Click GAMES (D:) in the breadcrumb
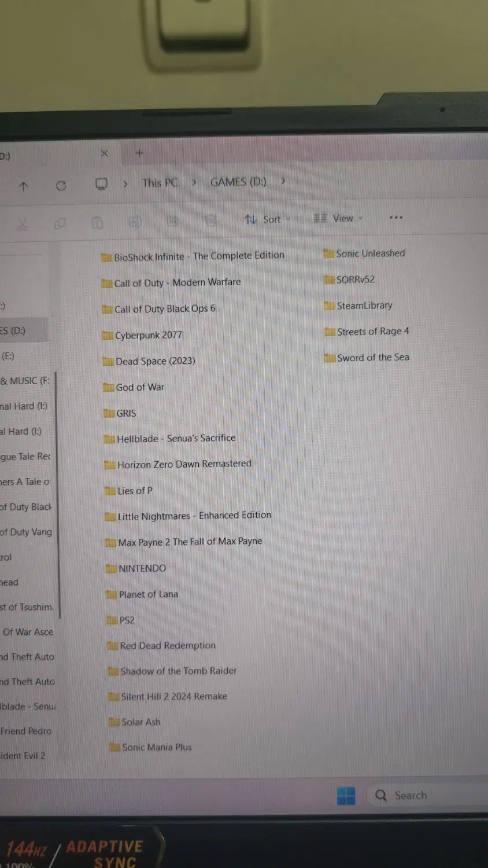The width and height of the screenshot is (488, 868). click(x=238, y=182)
